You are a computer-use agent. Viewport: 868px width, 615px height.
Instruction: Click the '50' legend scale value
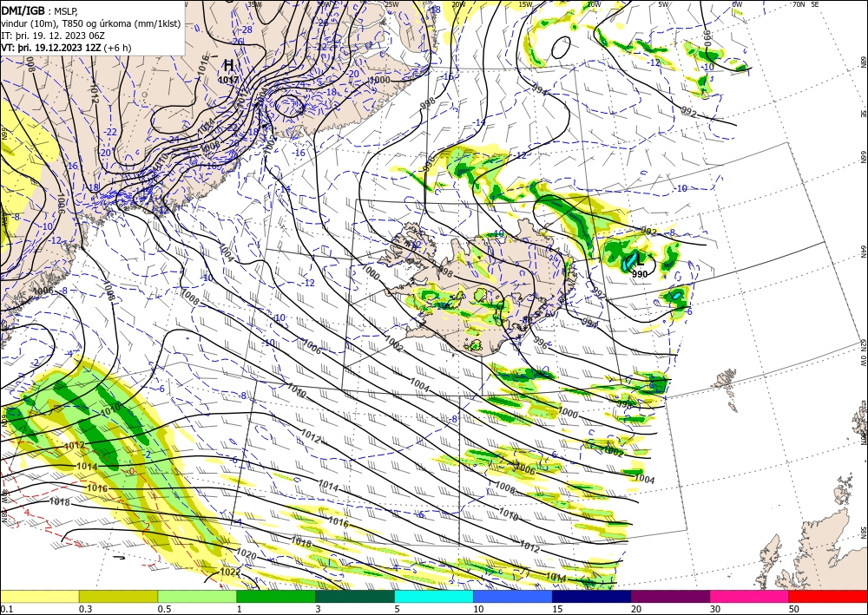794,609
